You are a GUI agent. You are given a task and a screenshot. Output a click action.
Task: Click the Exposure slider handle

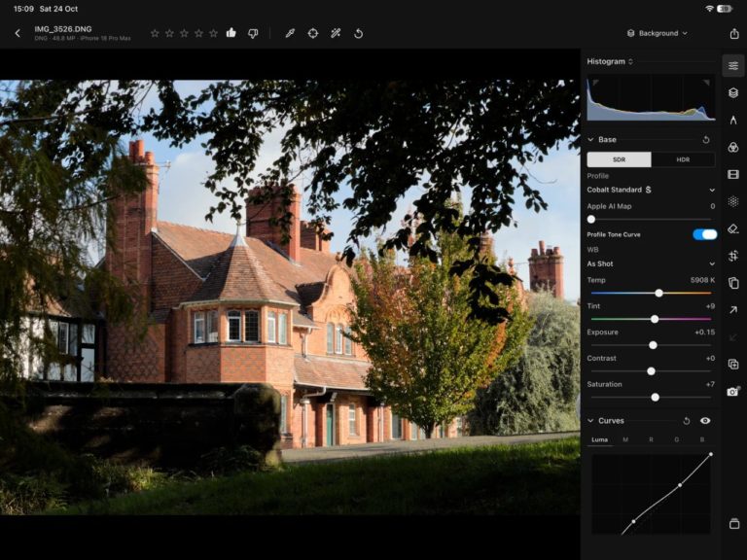pos(654,345)
